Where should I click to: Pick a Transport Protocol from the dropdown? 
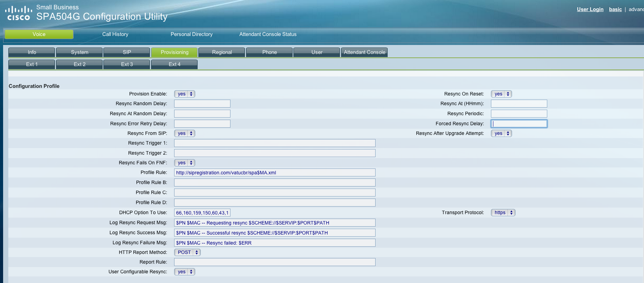503,212
